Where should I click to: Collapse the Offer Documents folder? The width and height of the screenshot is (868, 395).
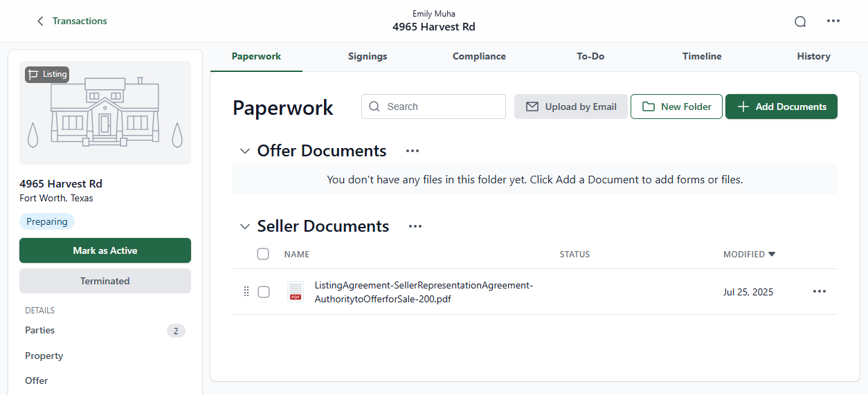coord(244,151)
